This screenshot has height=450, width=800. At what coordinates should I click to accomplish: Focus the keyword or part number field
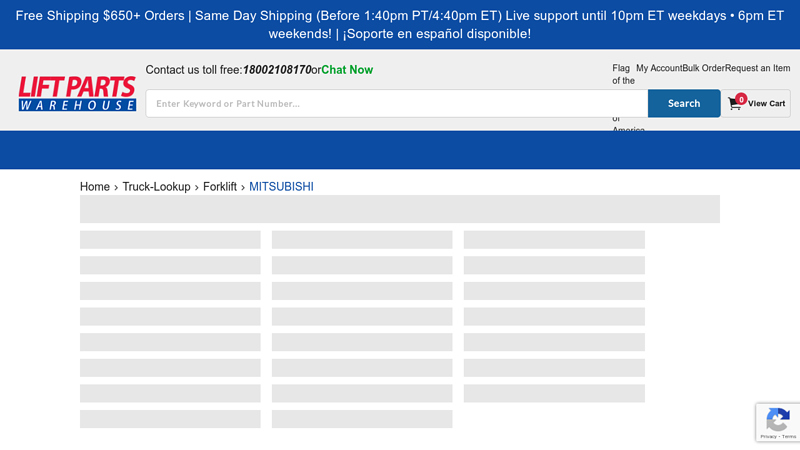(396, 104)
